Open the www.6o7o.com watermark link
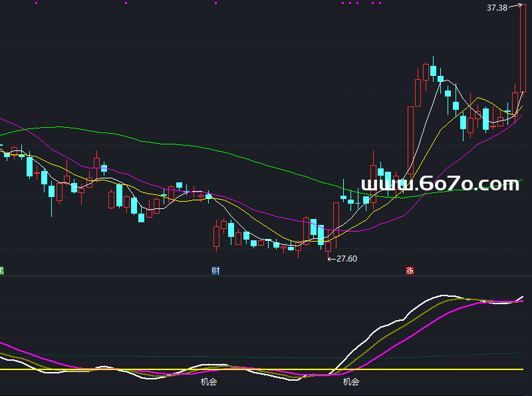 440,184
